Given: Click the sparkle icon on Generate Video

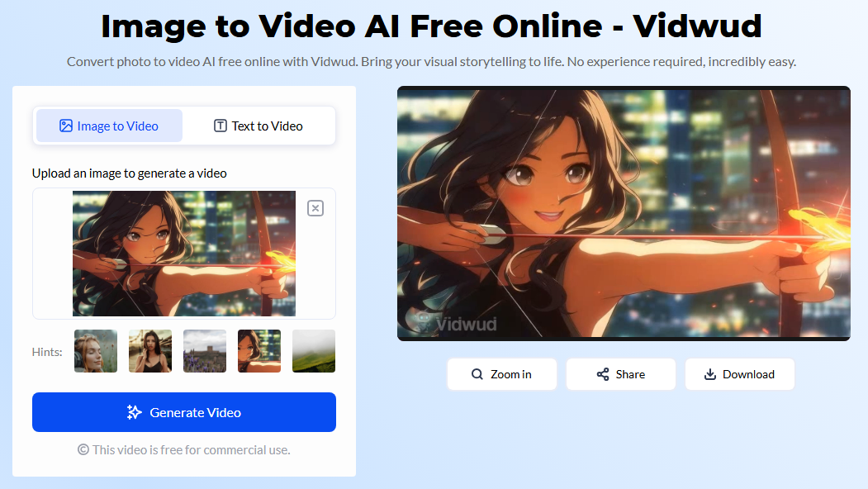Looking at the screenshot, I should [x=134, y=412].
